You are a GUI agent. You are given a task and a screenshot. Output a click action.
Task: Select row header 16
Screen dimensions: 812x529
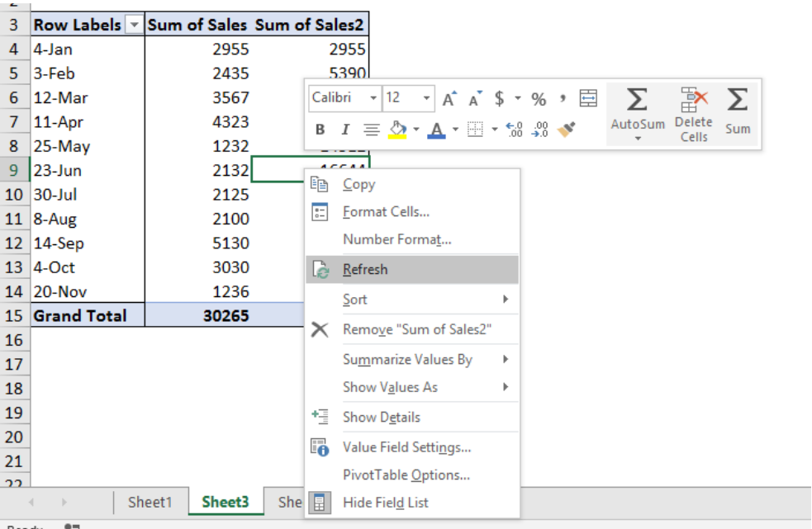15,340
